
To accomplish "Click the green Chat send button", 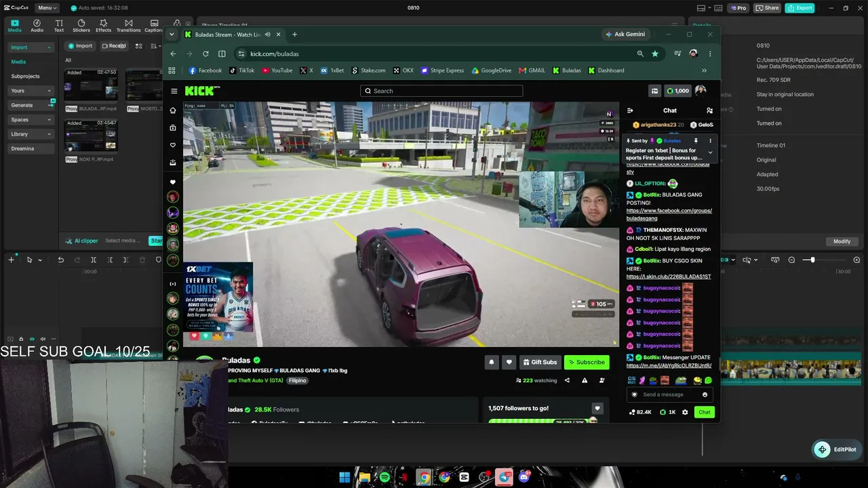I will coord(705,412).
